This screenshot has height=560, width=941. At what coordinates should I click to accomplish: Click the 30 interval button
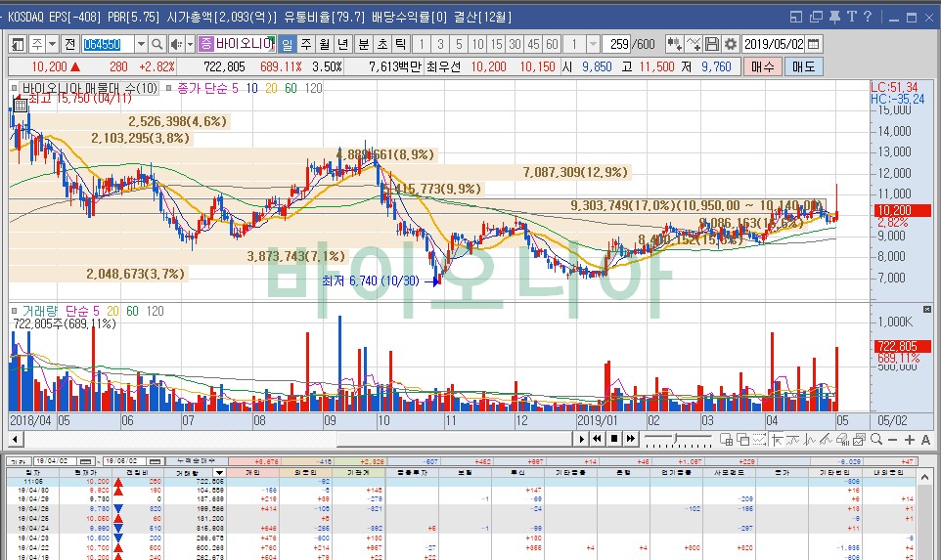click(515, 44)
